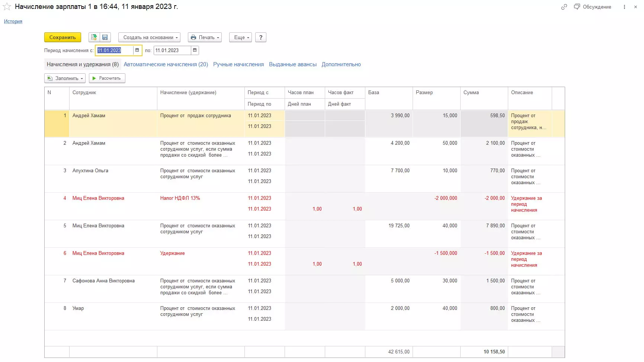Click the yellow Сохранить button
The height and width of the screenshot is (362, 644).
63,37
